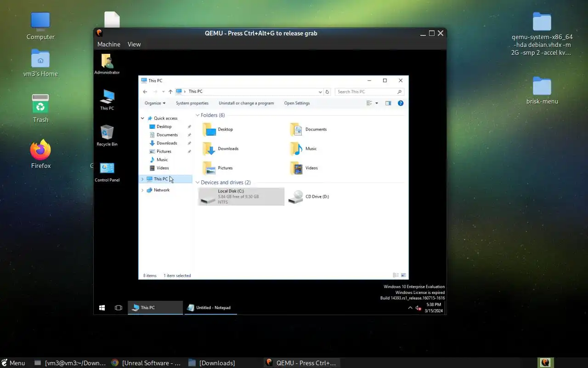Click Open Settings in toolbar
The image size is (588, 368).
click(297, 103)
